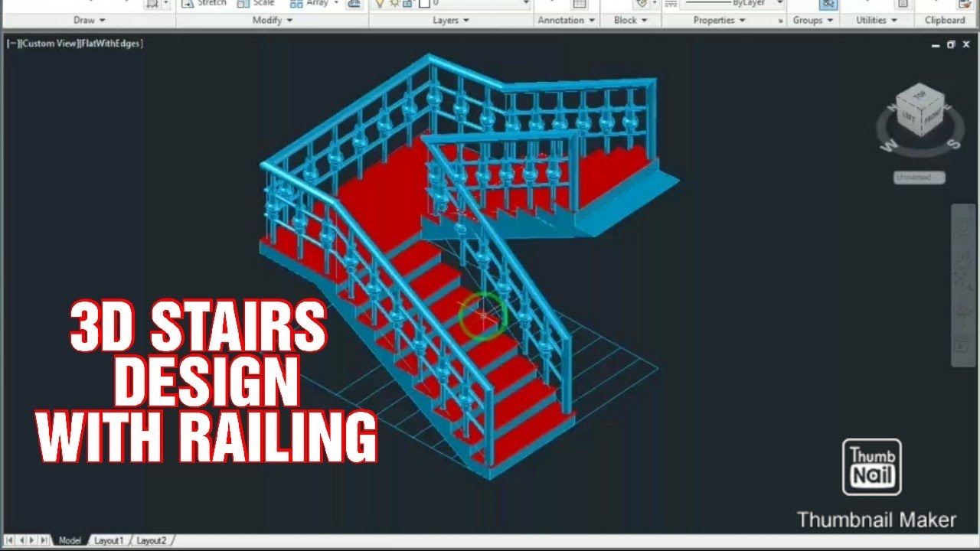Click the Zoom Extents tool on navigation bar

[964, 281]
